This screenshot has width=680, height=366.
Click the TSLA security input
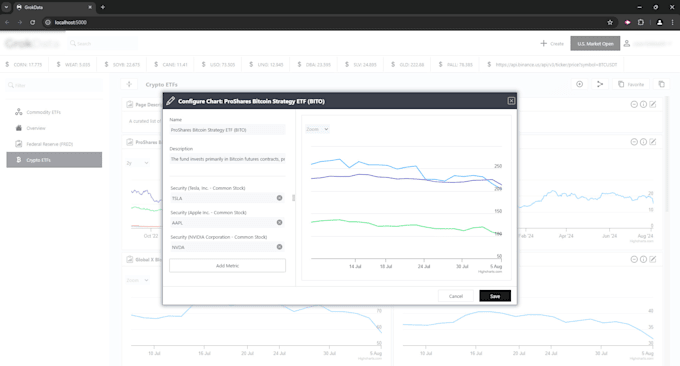[222, 198]
